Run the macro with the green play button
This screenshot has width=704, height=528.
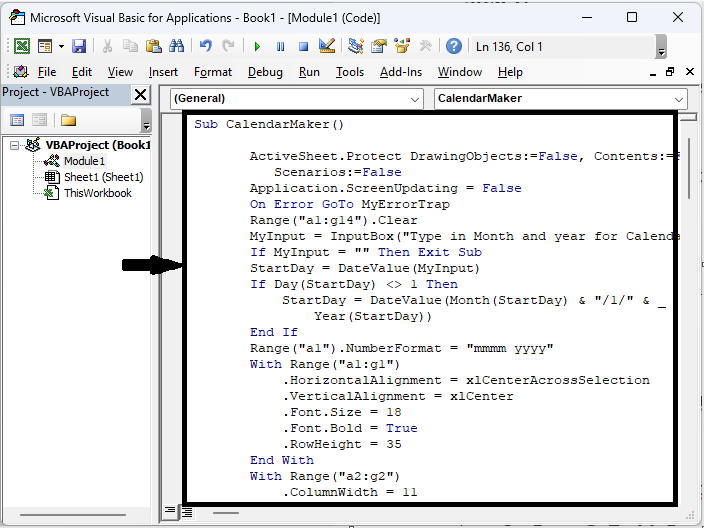click(x=257, y=46)
